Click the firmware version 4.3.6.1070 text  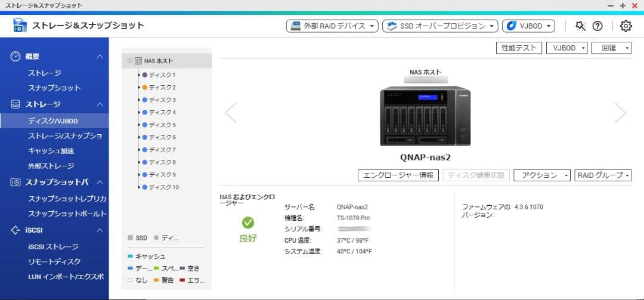pyautogui.click(x=528, y=207)
